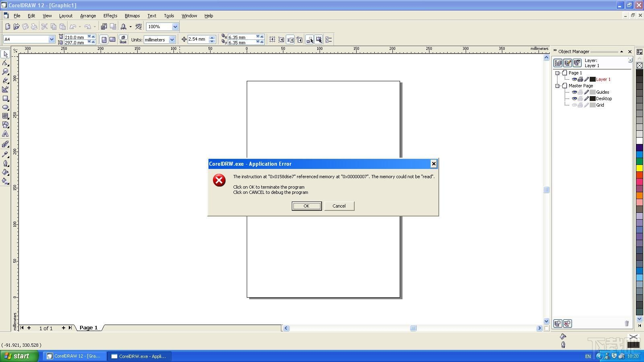
Task: Click the Import icon on the toolbar
Action: click(104, 27)
